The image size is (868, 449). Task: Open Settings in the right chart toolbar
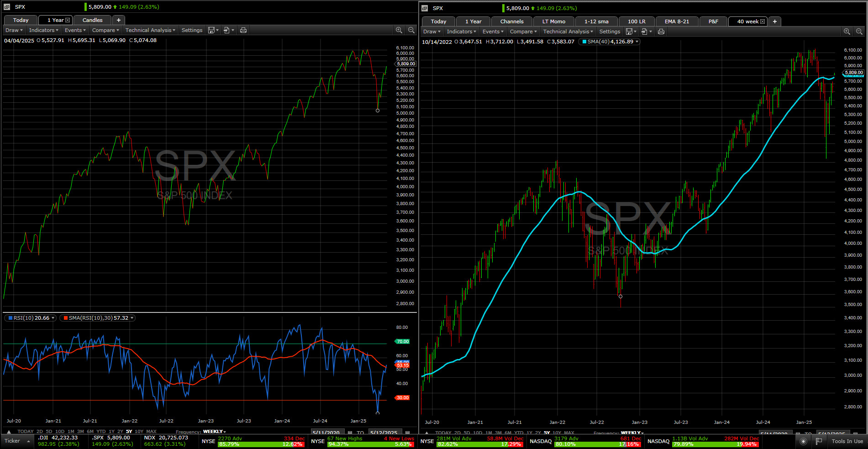pos(610,32)
